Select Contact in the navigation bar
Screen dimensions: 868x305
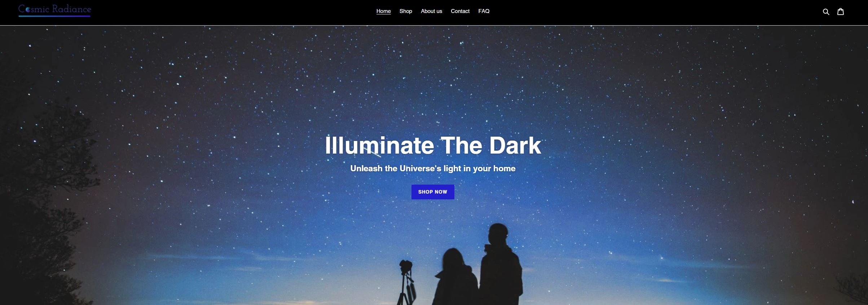pos(460,11)
